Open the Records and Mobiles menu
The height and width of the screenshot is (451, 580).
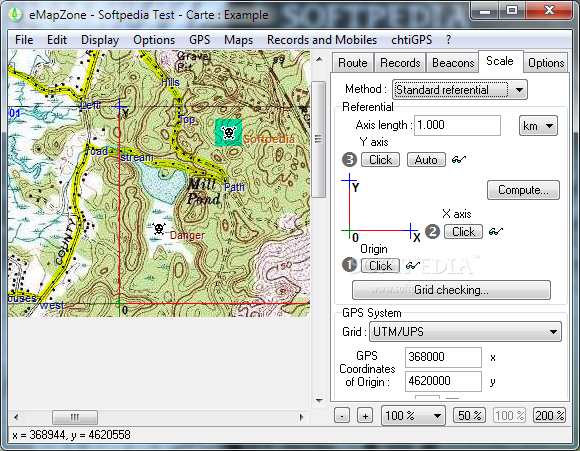point(322,40)
